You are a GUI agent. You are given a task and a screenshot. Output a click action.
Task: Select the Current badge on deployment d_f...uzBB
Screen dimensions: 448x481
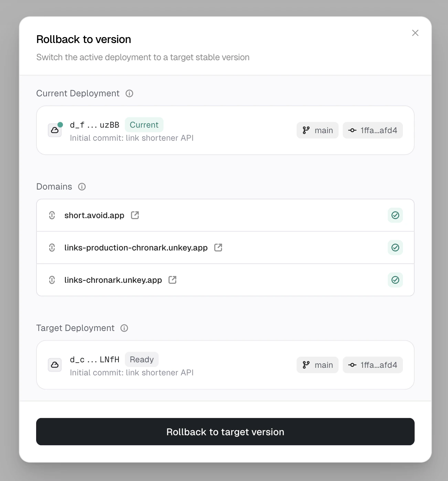point(144,125)
